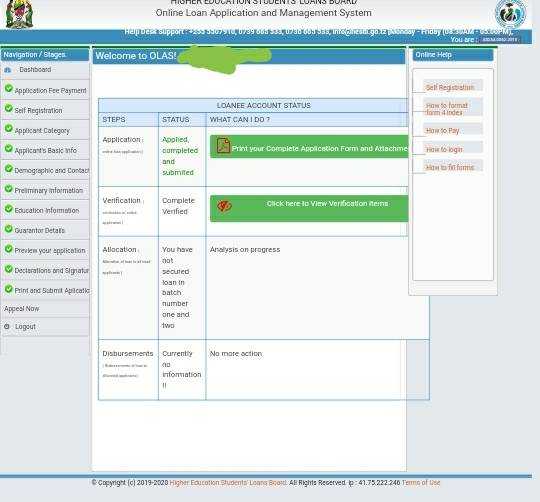Click Self Registration sidebar checkmark icon
The height and width of the screenshot is (502, 540).
point(9,108)
